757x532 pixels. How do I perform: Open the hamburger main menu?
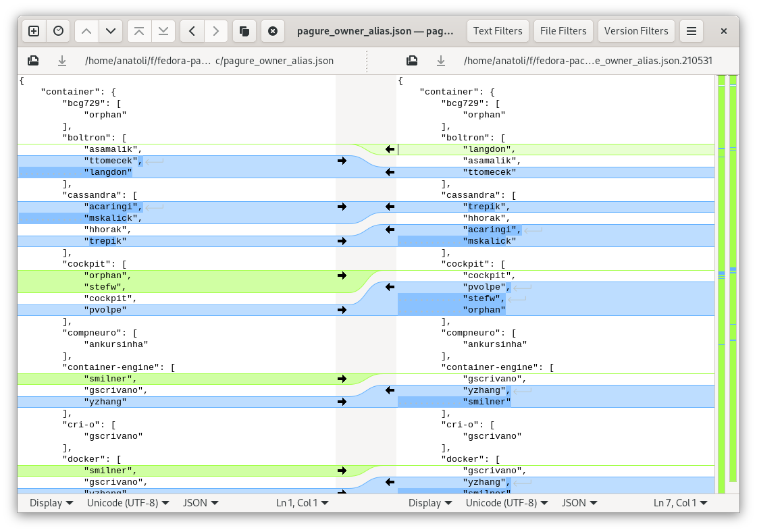(691, 31)
